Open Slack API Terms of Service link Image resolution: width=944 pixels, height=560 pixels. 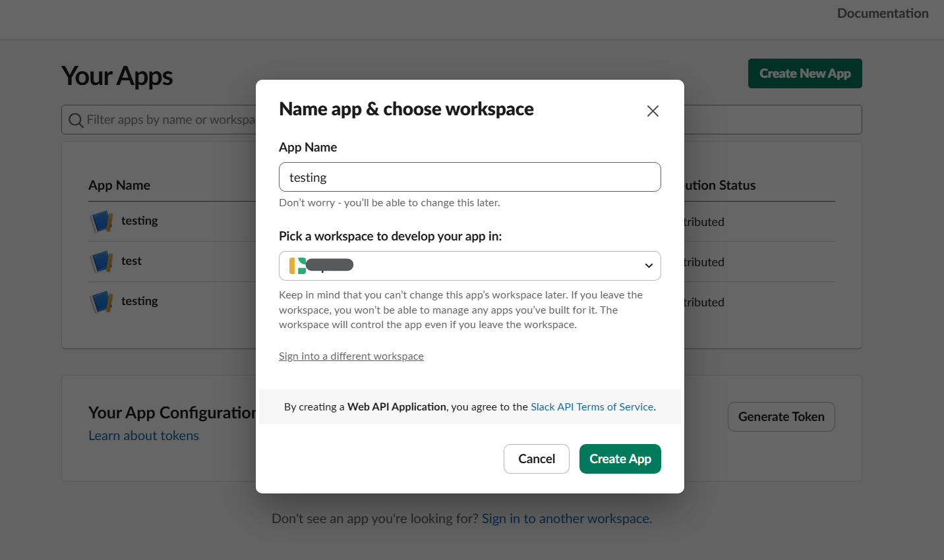point(592,407)
